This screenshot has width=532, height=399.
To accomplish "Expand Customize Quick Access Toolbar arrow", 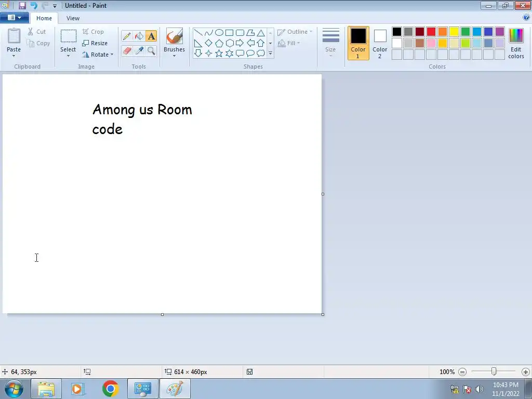I will point(55,6).
